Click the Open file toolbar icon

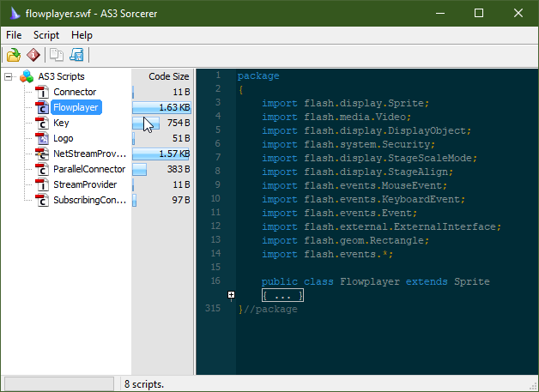coord(13,55)
